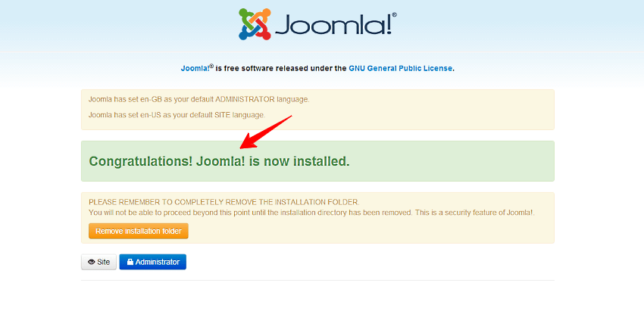Click the horizontal divider below the buttons

pos(318,281)
